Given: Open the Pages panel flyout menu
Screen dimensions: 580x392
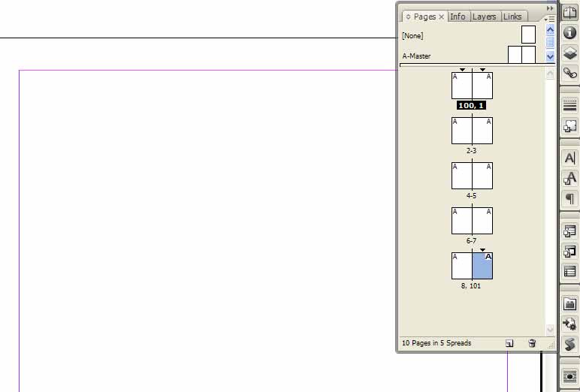Looking at the screenshot, I should click(x=550, y=19).
